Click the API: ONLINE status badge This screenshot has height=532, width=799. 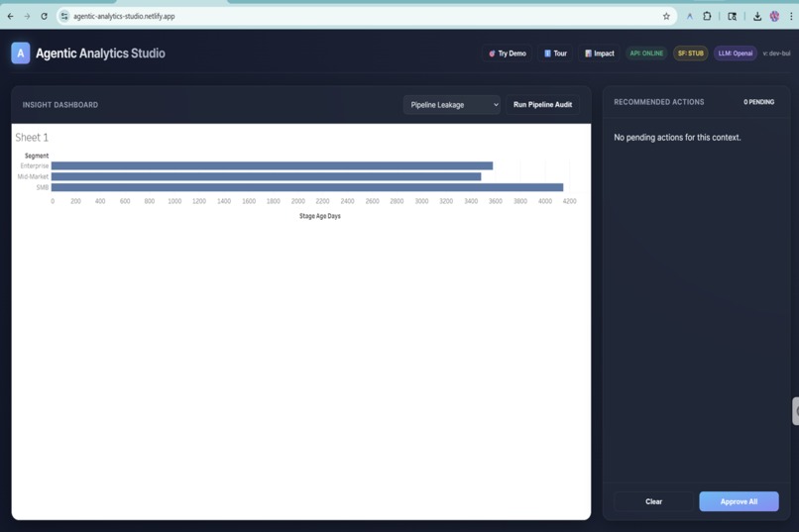point(646,53)
